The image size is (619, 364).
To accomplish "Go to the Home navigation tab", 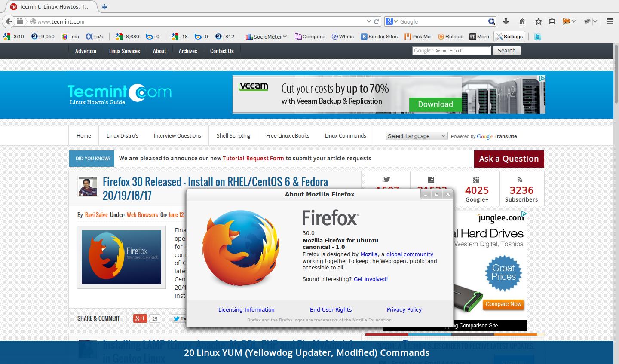I will 84,135.
